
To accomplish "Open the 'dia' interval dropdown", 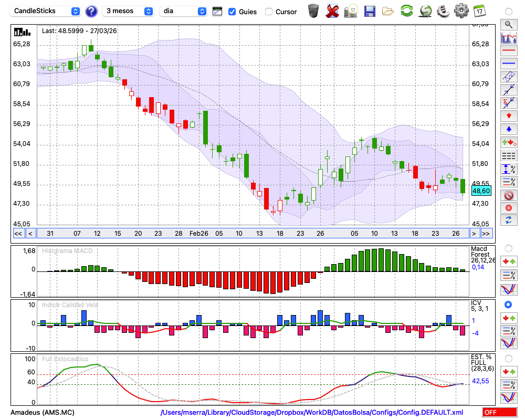I will 183,11.
